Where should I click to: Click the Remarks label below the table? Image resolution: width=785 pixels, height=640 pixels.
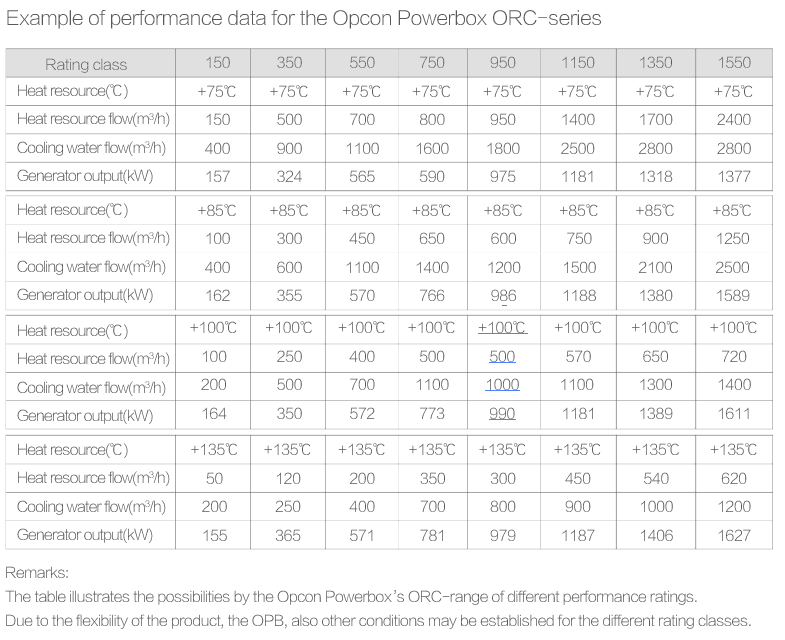click(x=37, y=573)
